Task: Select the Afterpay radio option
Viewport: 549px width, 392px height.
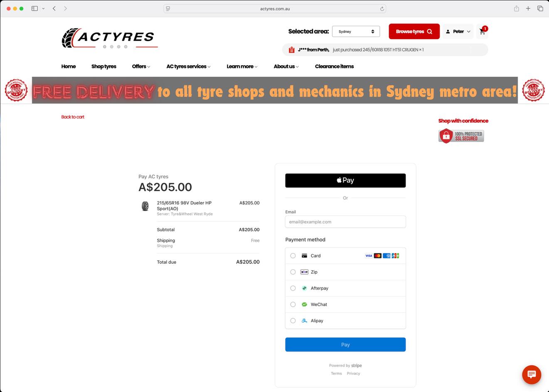Action: [293, 288]
